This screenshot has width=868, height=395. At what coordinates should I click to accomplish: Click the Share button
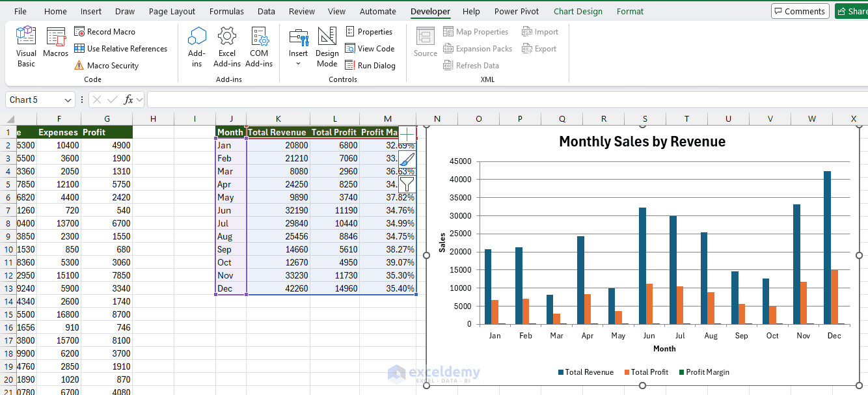[851, 11]
